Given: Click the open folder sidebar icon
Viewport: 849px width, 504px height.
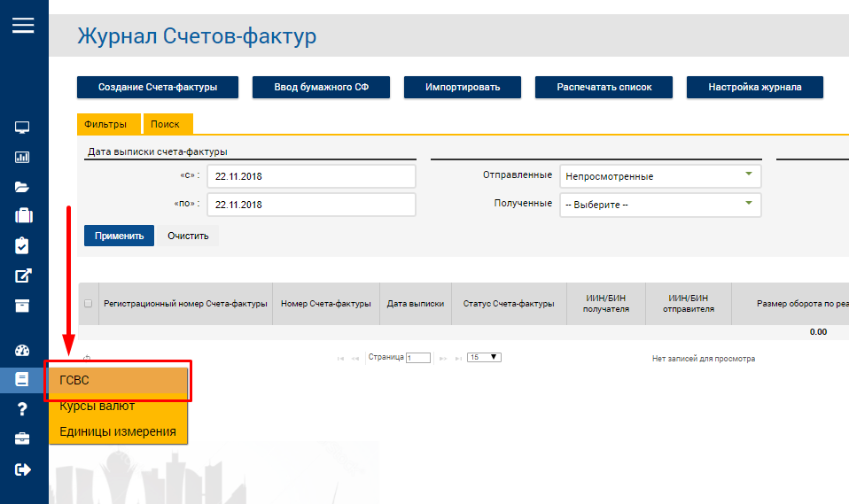Looking at the screenshot, I should pyautogui.click(x=22, y=187).
